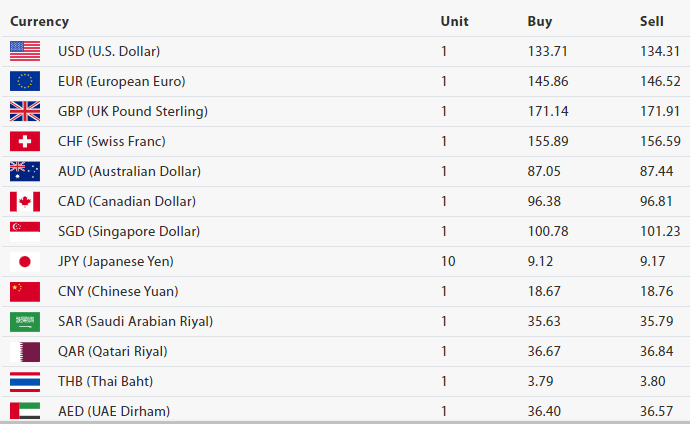
Task: Click the Currency column header
Action: point(39,21)
